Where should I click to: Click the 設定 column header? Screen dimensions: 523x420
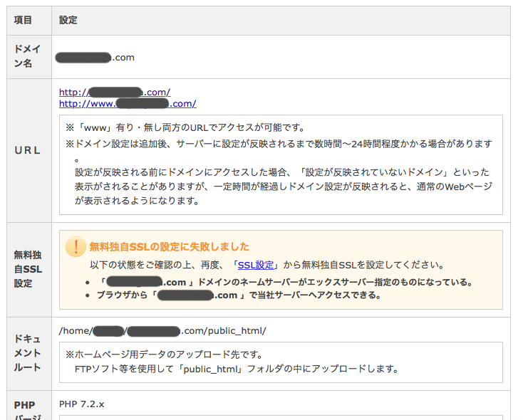[68, 21]
